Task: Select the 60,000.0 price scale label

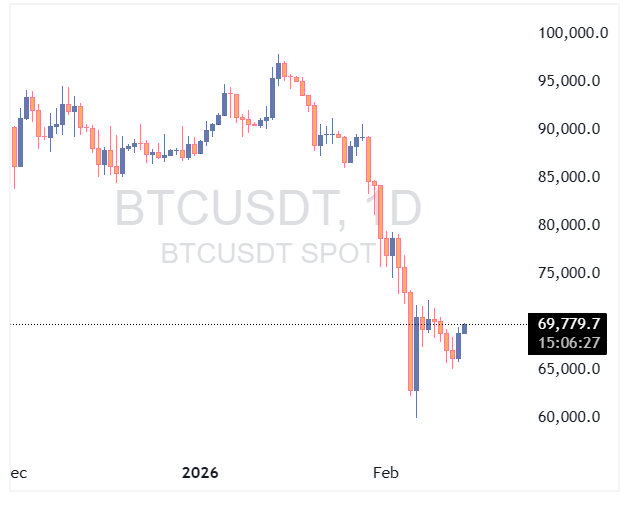Action: [570, 417]
